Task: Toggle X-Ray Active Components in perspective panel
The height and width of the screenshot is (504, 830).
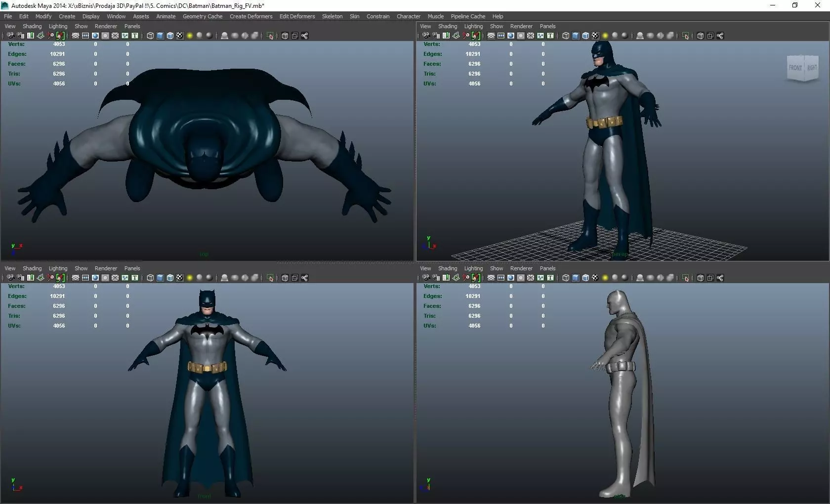Action: [710, 36]
